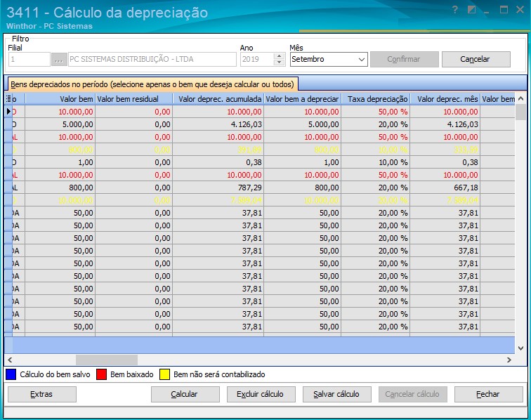Select the 1,00 cell in Valor bem column
This screenshot has height=420, width=531.
[x=60, y=162]
